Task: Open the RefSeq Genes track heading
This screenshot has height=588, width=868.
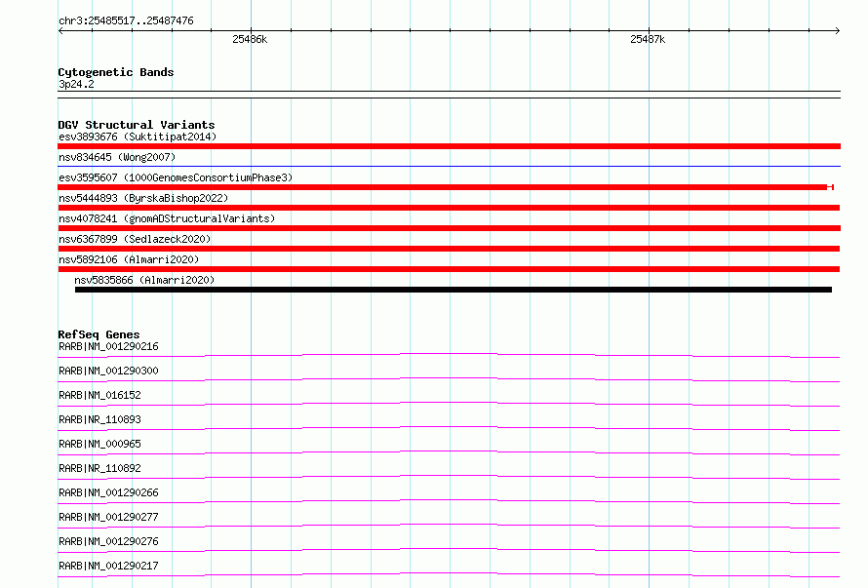Action: [x=99, y=334]
